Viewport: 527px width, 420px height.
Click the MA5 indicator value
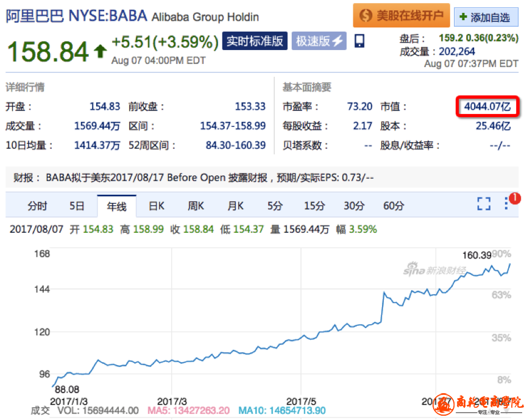pos(188,411)
